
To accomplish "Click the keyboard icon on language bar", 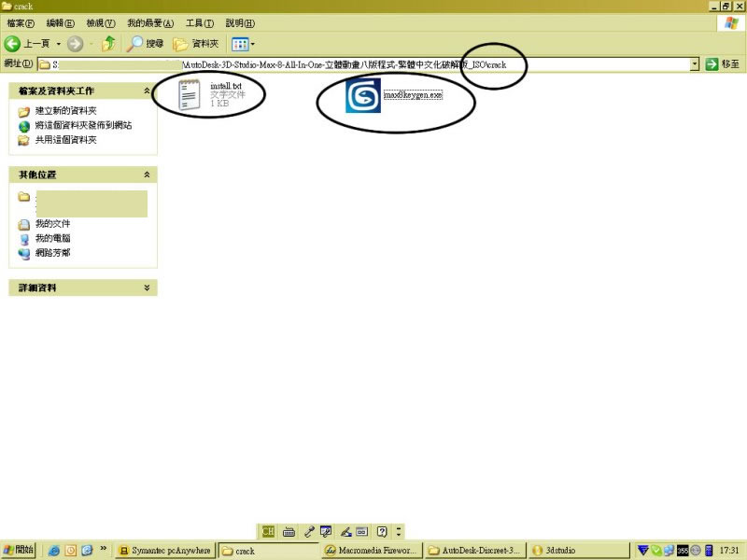I will tap(289, 531).
